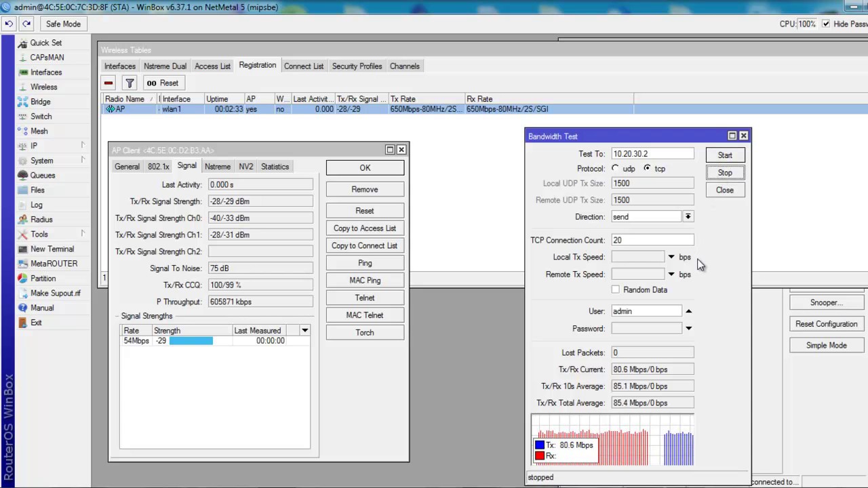
Task: Open the MetaROUTER menu
Action: [x=54, y=264]
